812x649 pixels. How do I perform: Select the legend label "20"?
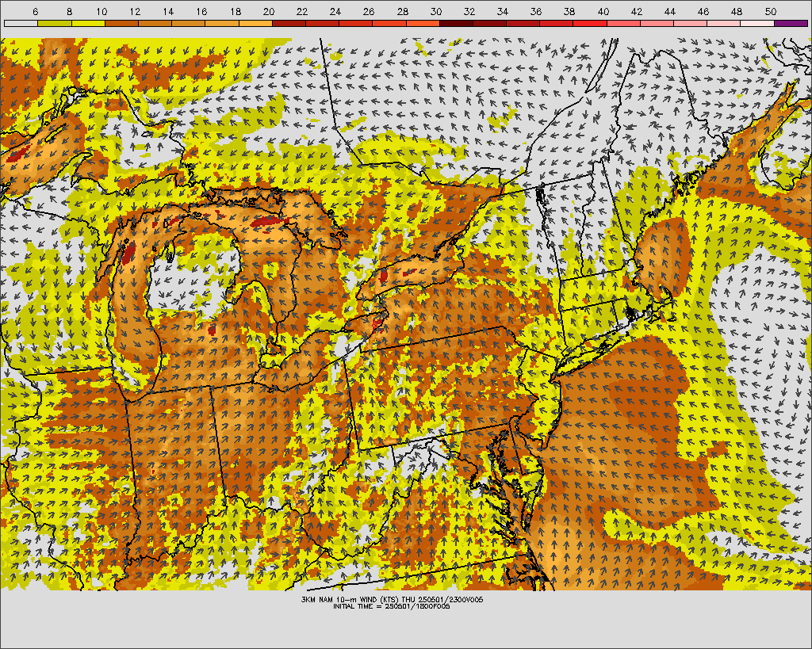pos(268,11)
